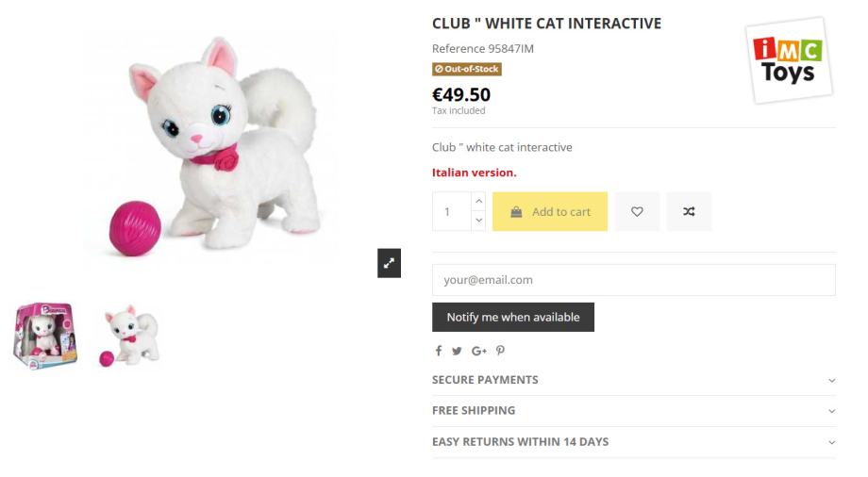Decrease quantity with down arrow
This screenshot has width=868, height=477.
[x=478, y=222]
